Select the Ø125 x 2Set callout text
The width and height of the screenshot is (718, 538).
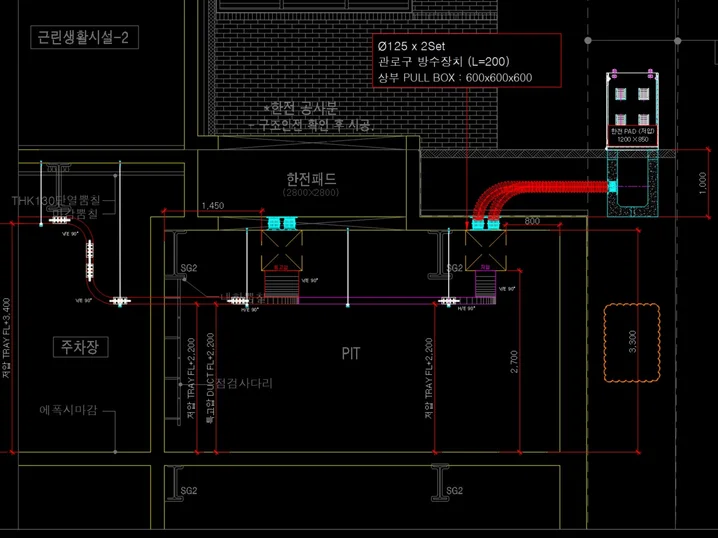tap(417, 45)
